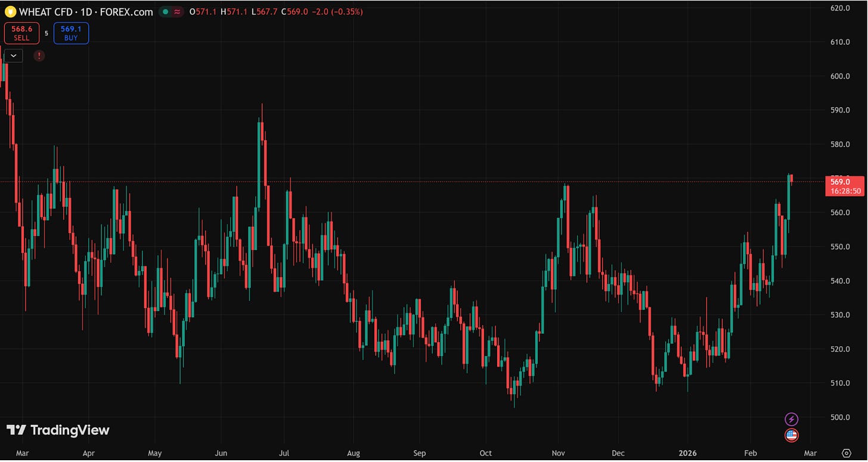
Task: Click the open value O571.1
Action: click(x=203, y=12)
